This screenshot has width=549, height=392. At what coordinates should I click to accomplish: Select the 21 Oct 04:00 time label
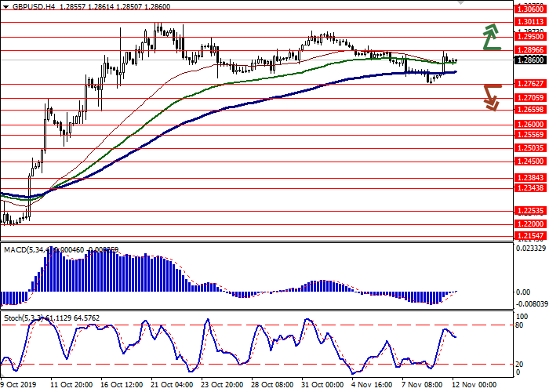pos(171,385)
